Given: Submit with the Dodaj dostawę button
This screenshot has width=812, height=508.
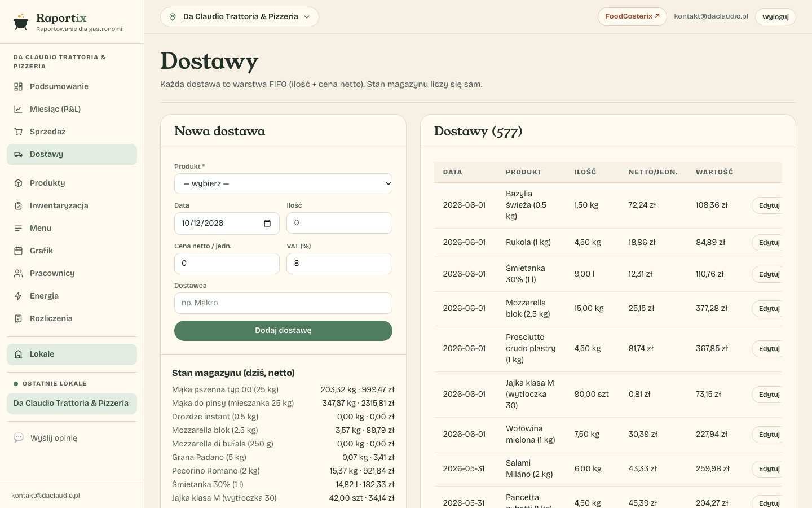Looking at the screenshot, I should [283, 331].
